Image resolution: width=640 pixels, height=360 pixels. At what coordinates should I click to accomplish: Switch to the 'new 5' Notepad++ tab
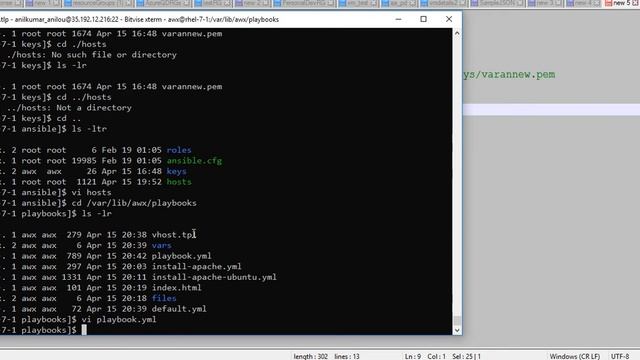(620, 3)
